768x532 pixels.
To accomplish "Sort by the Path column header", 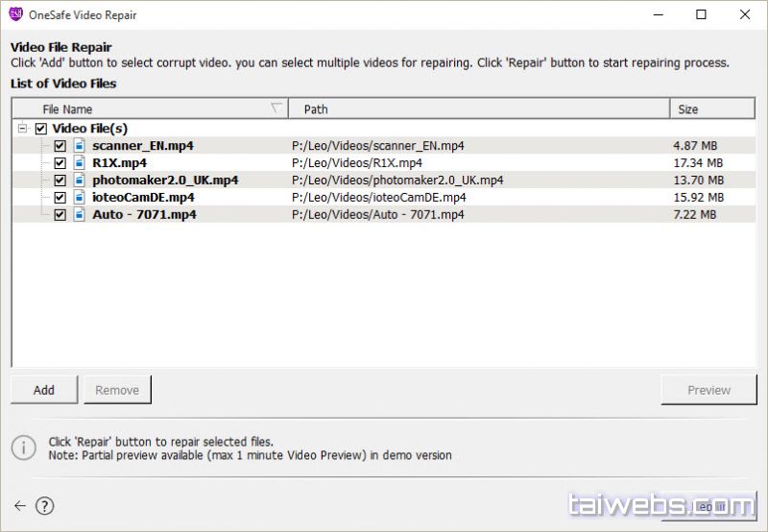I will pyautogui.click(x=478, y=109).
